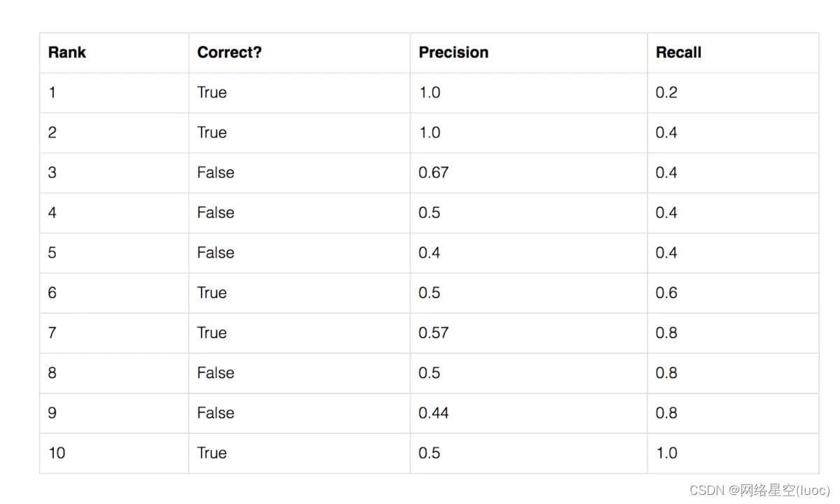
Task: Click the Correct? column header
Action: [229, 52]
